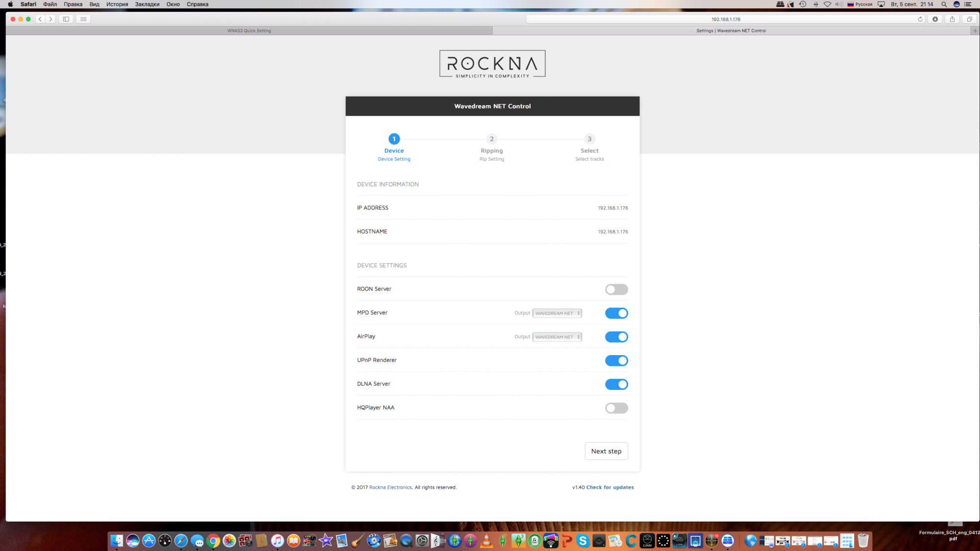Go back with Safari's back arrow
Screen dimensions: 980x551
pos(40,19)
